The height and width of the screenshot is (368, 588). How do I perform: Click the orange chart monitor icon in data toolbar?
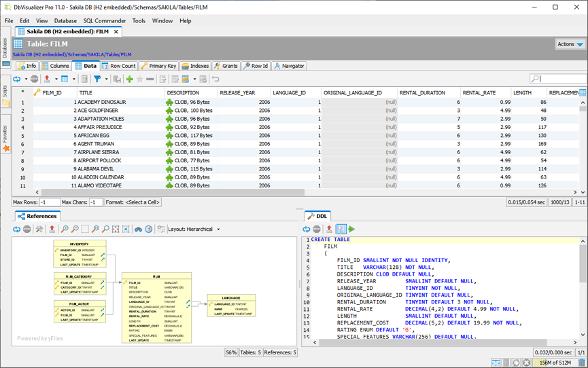186,79
